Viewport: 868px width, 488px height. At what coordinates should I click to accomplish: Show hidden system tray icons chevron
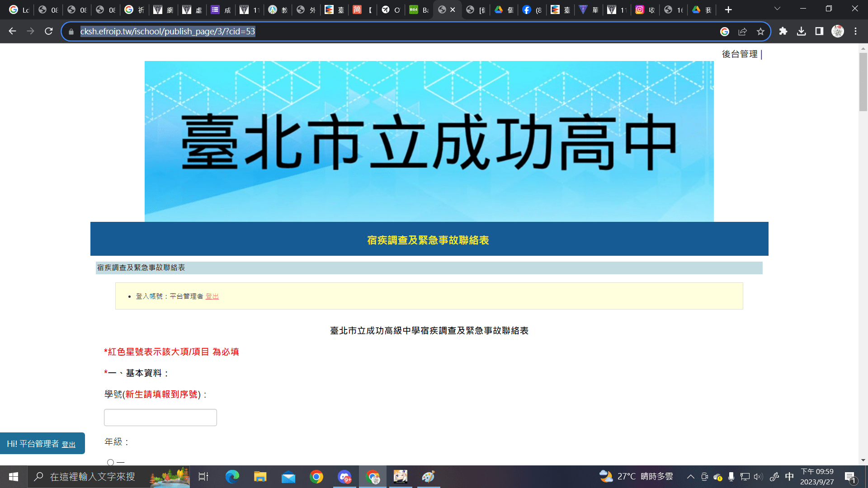point(690,477)
